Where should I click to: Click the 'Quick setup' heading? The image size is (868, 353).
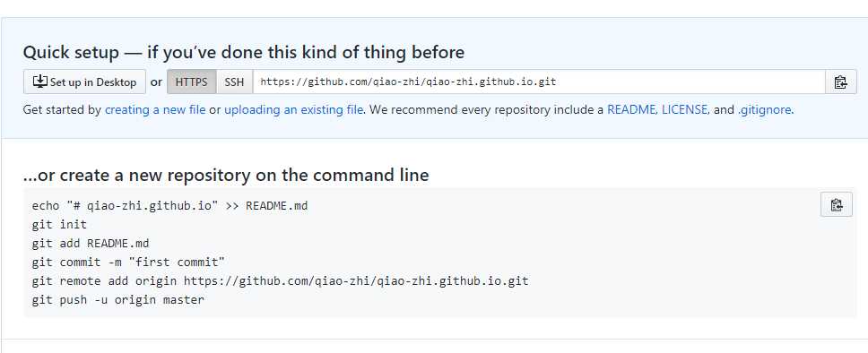(x=244, y=53)
